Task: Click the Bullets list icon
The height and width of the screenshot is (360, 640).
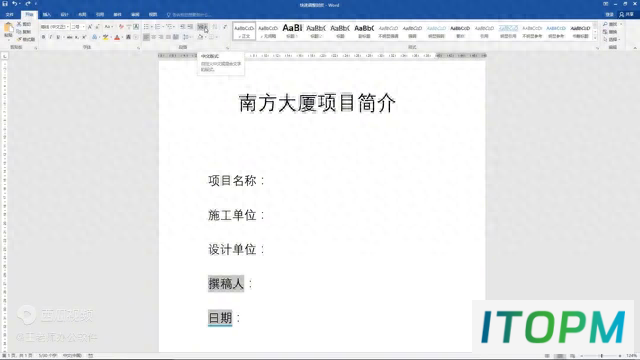Action: [146, 27]
